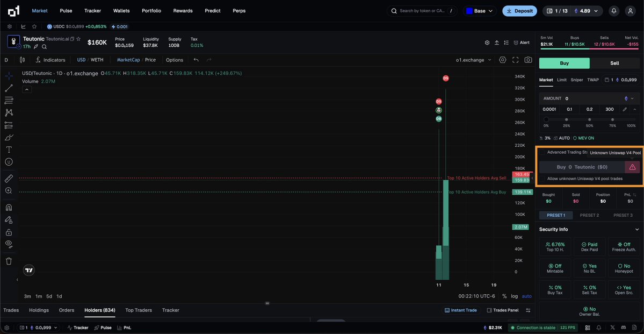Screen dimensions: 644x334
Task: Open the emoji icons tool
Action: (x=9, y=162)
